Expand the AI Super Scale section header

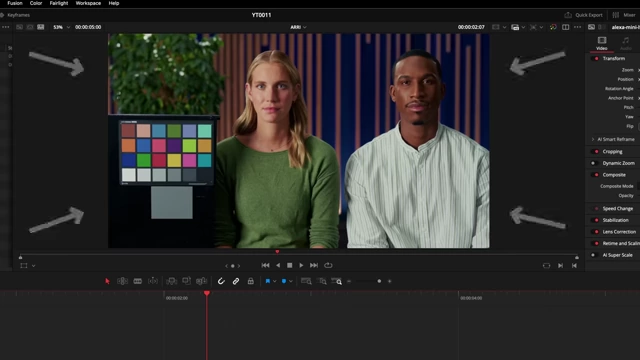point(617,255)
